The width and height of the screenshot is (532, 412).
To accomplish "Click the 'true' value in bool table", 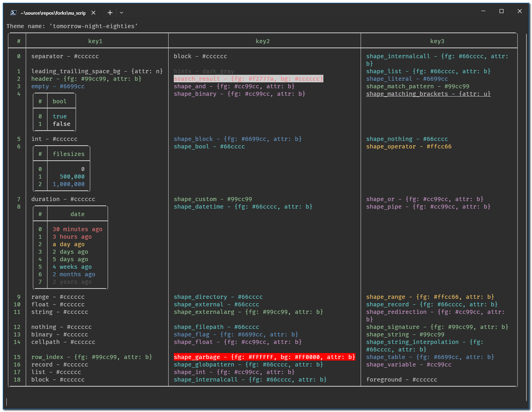I will pos(60,116).
